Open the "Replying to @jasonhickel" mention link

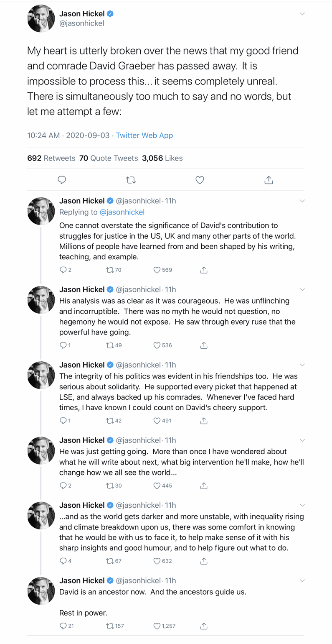click(122, 212)
